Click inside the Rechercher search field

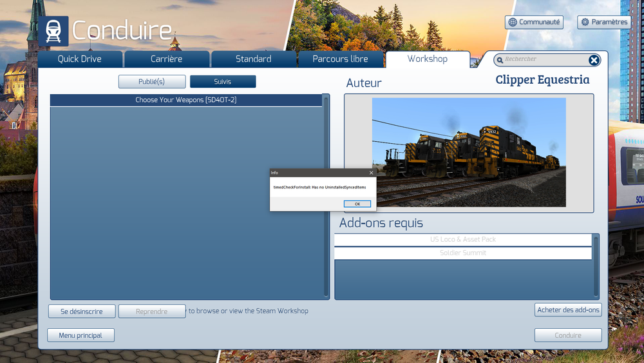click(x=545, y=59)
